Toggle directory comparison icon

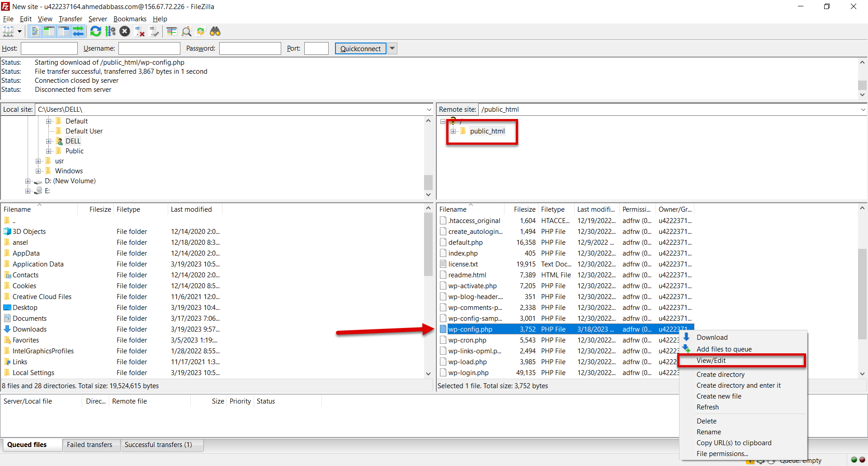click(x=186, y=31)
